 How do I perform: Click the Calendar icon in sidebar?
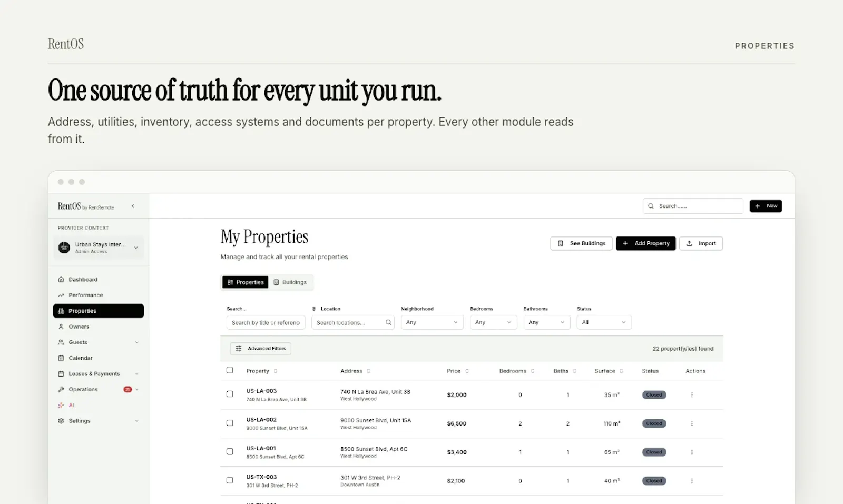click(x=61, y=358)
